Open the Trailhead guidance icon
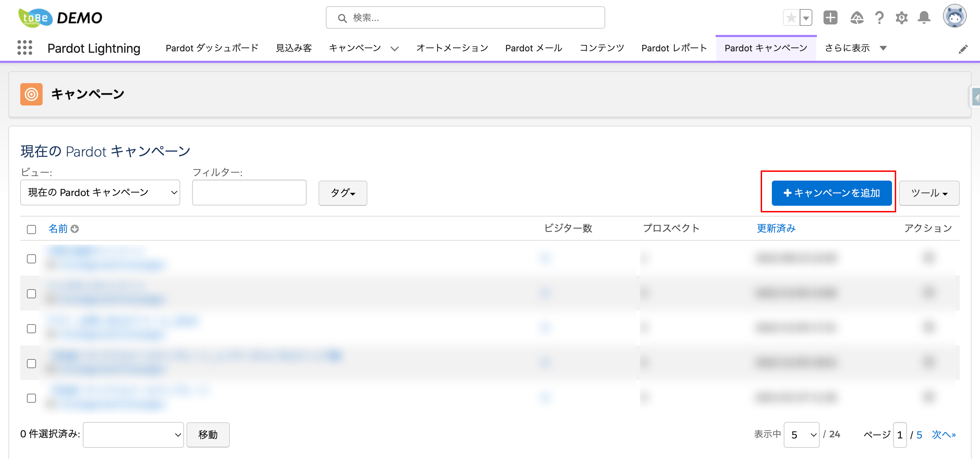This screenshot has width=980, height=459. (856, 17)
